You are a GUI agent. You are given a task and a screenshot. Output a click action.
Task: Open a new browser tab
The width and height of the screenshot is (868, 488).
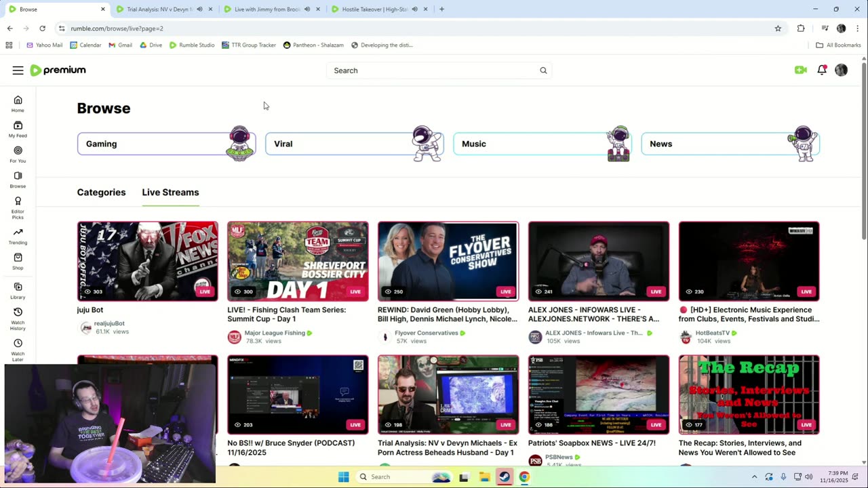[441, 9]
